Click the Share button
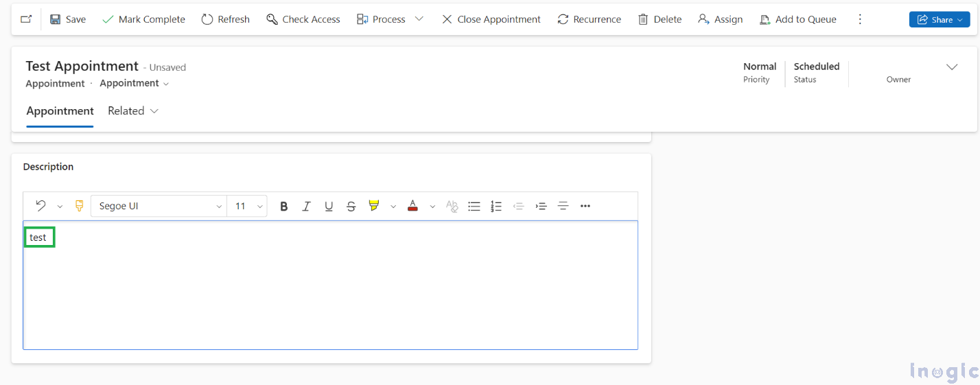 pyautogui.click(x=939, y=19)
